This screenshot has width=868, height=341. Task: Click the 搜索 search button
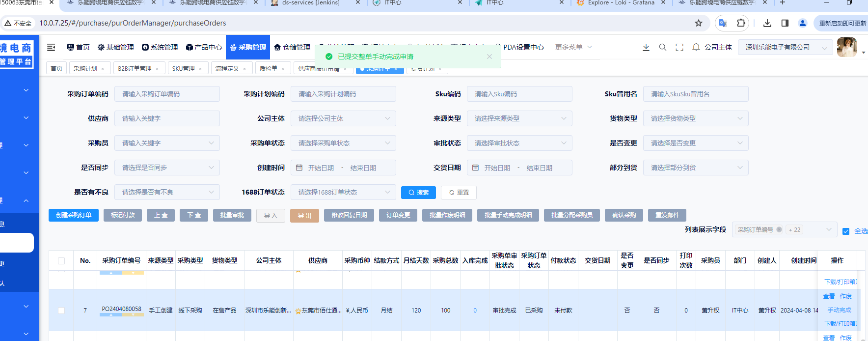point(418,192)
